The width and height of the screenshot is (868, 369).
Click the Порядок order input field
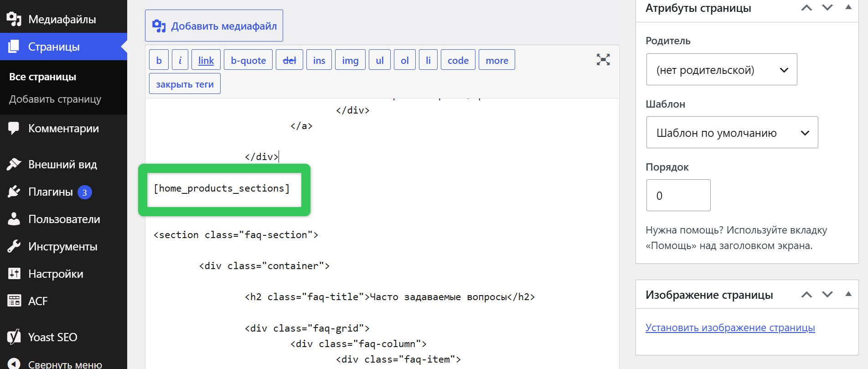pos(678,195)
